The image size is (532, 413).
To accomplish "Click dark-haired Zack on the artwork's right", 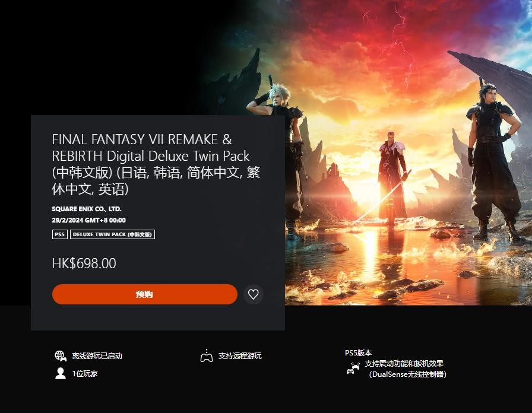I will 493,161.
